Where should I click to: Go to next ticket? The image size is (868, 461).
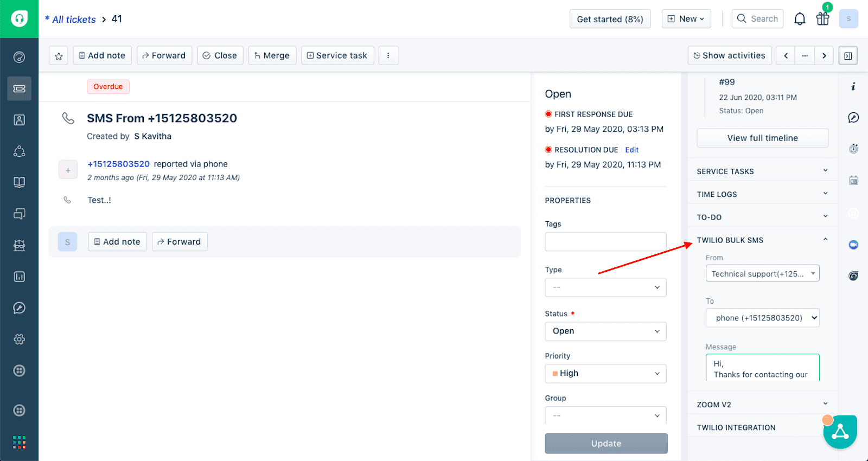(824, 56)
